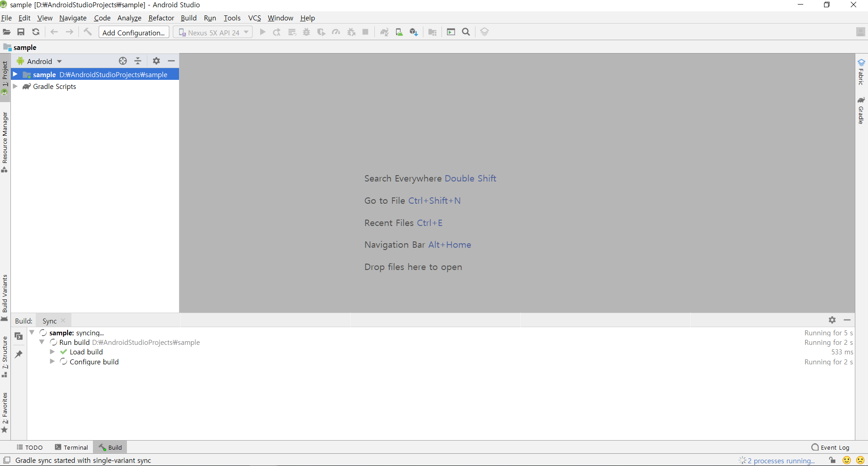This screenshot has height=466, width=868.
Task: Open the Nexus 5X API 24 device dropdown
Action: pyautogui.click(x=213, y=33)
